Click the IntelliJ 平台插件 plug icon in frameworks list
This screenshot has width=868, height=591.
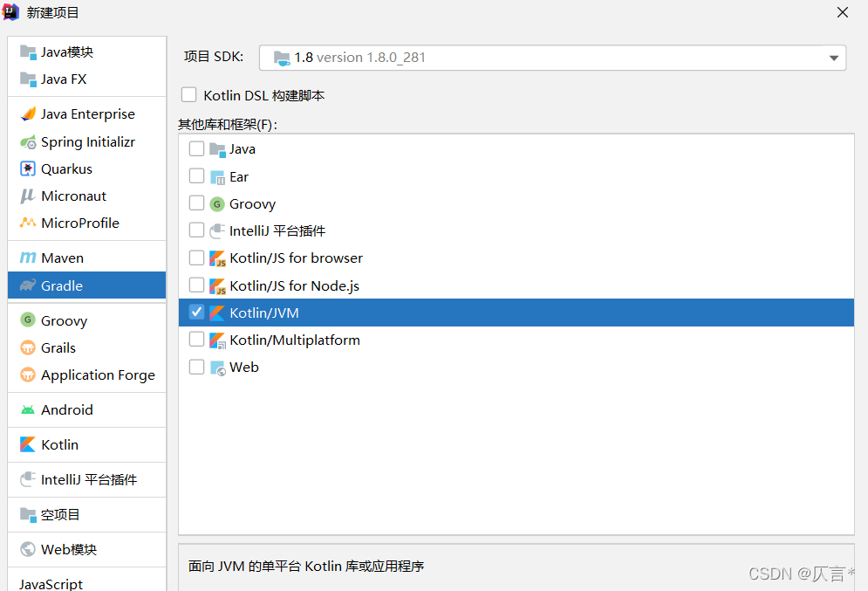click(x=217, y=231)
